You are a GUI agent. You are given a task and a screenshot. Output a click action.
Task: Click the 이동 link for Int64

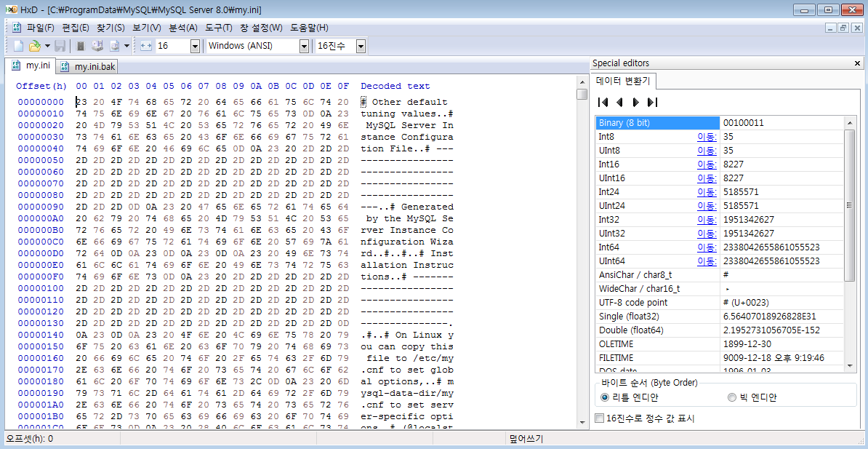[x=707, y=247]
